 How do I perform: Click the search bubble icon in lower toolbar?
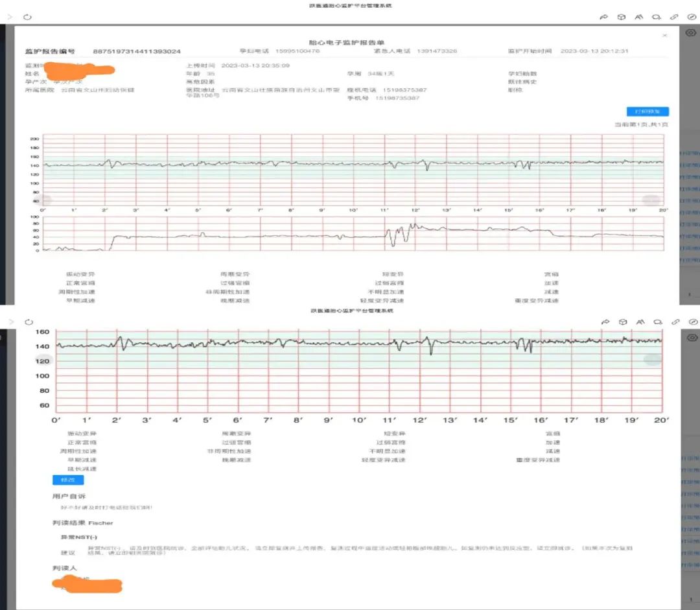(x=657, y=322)
